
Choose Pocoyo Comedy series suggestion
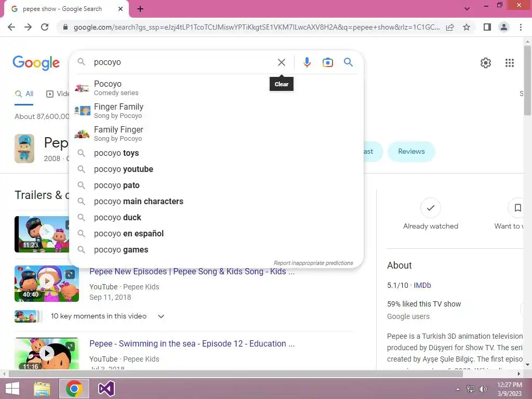216,88
